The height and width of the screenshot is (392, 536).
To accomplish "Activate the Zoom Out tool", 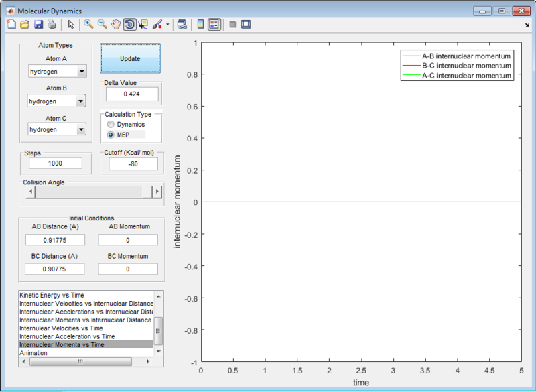I will [x=103, y=25].
